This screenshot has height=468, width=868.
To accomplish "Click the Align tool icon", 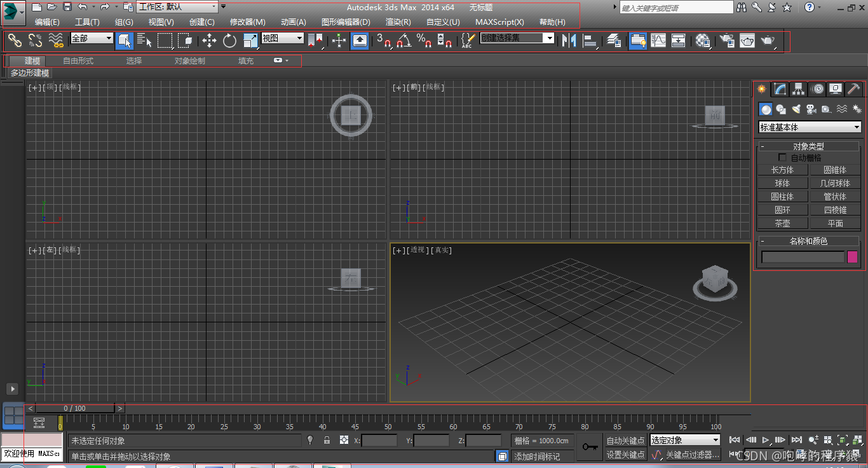I will (x=590, y=41).
